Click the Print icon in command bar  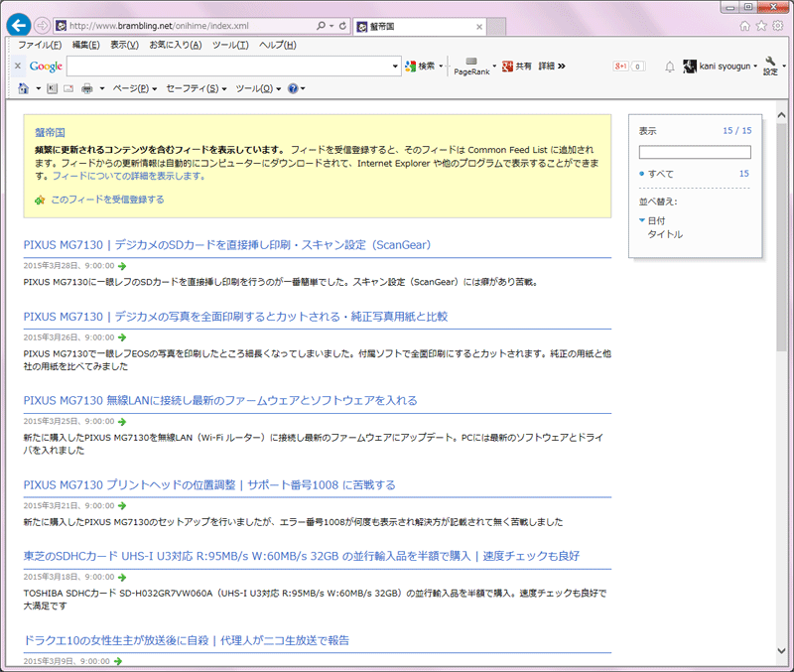click(87, 89)
